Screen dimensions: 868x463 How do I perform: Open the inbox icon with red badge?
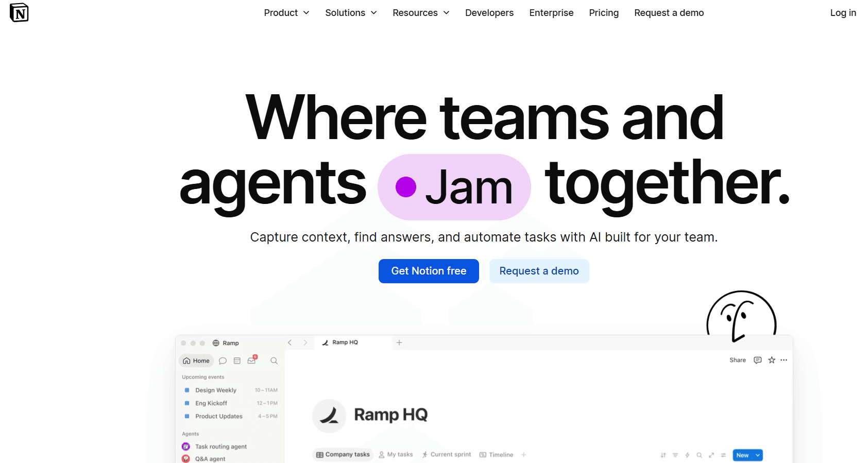point(252,360)
